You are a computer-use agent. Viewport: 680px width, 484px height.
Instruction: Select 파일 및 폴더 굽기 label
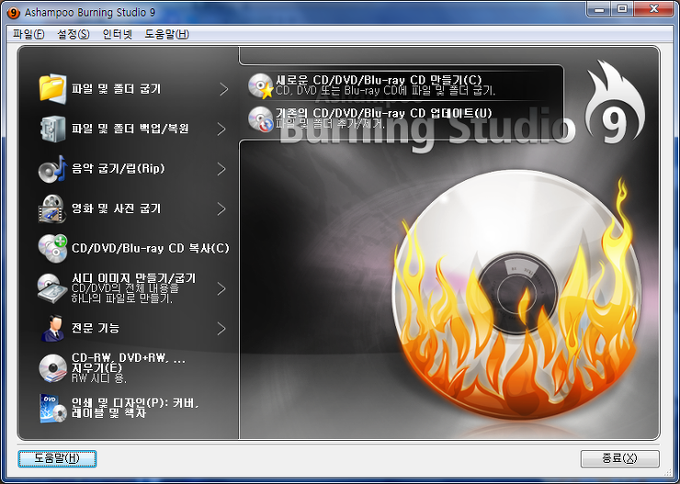click(x=116, y=89)
